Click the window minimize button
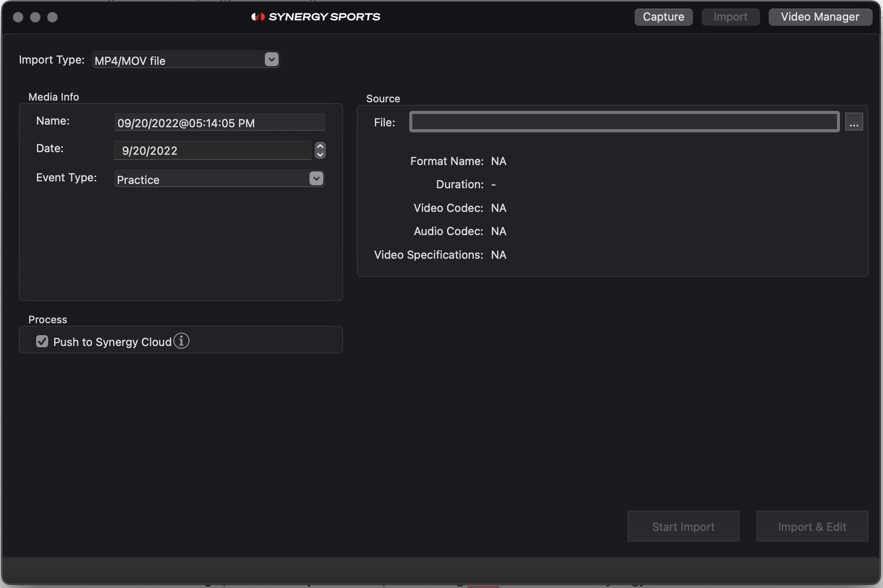 tap(35, 17)
